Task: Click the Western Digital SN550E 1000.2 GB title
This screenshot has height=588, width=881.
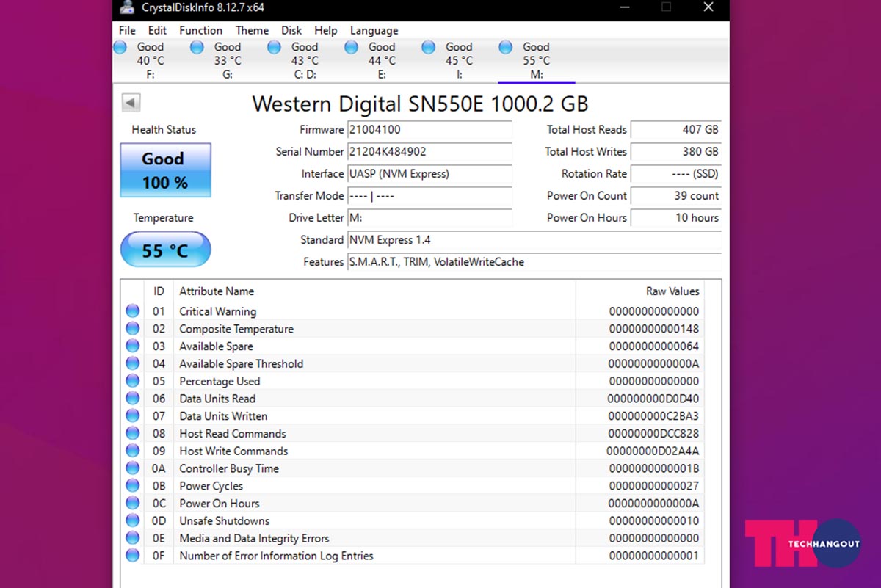Action: click(420, 104)
